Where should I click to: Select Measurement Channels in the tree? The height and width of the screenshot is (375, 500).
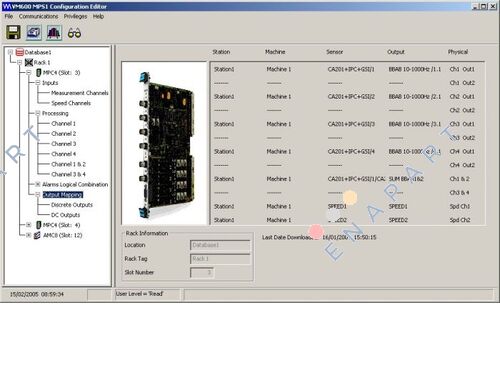click(x=80, y=93)
